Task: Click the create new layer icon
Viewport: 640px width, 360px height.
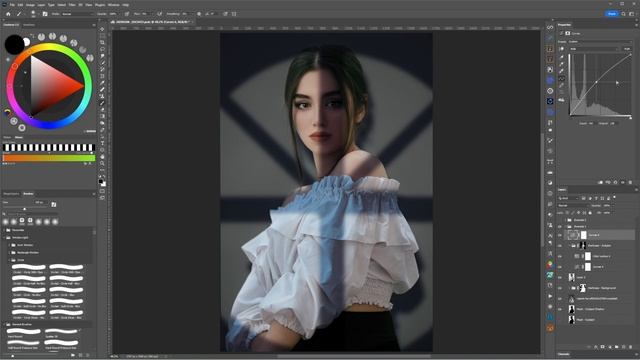Action: tap(624, 347)
